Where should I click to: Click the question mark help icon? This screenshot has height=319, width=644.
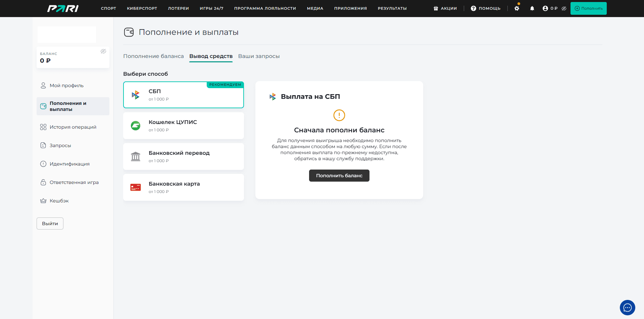[x=474, y=8]
